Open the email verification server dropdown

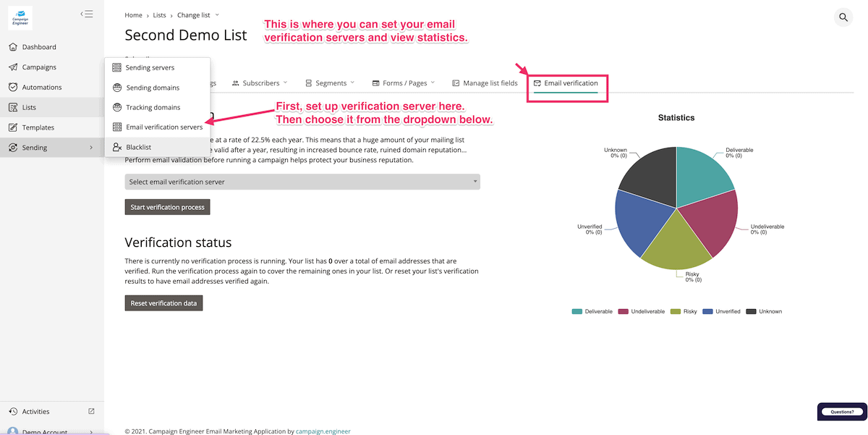click(302, 182)
